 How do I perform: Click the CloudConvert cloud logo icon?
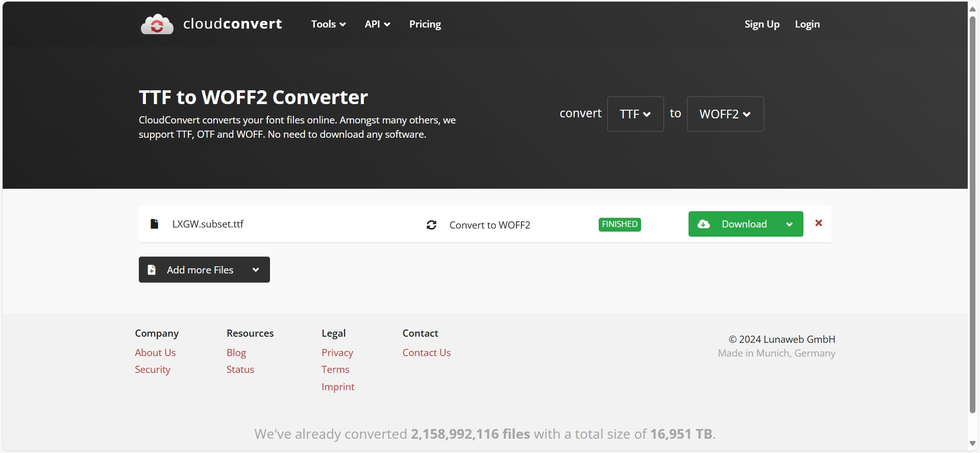pyautogui.click(x=157, y=24)
